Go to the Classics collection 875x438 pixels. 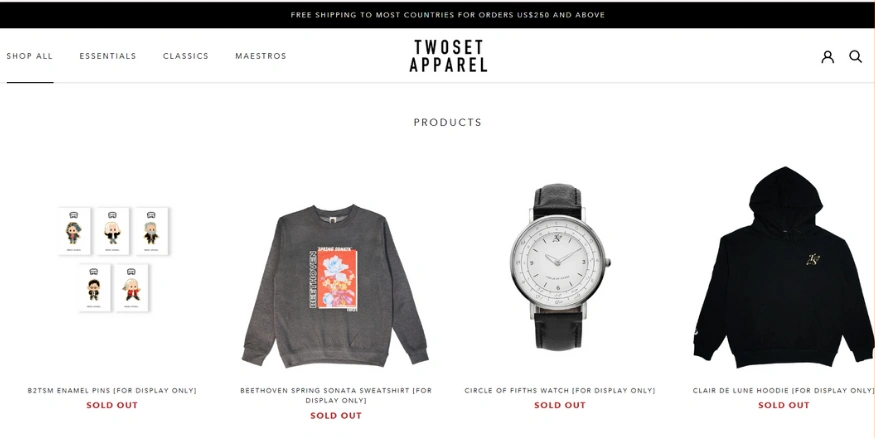pos(186,56)
